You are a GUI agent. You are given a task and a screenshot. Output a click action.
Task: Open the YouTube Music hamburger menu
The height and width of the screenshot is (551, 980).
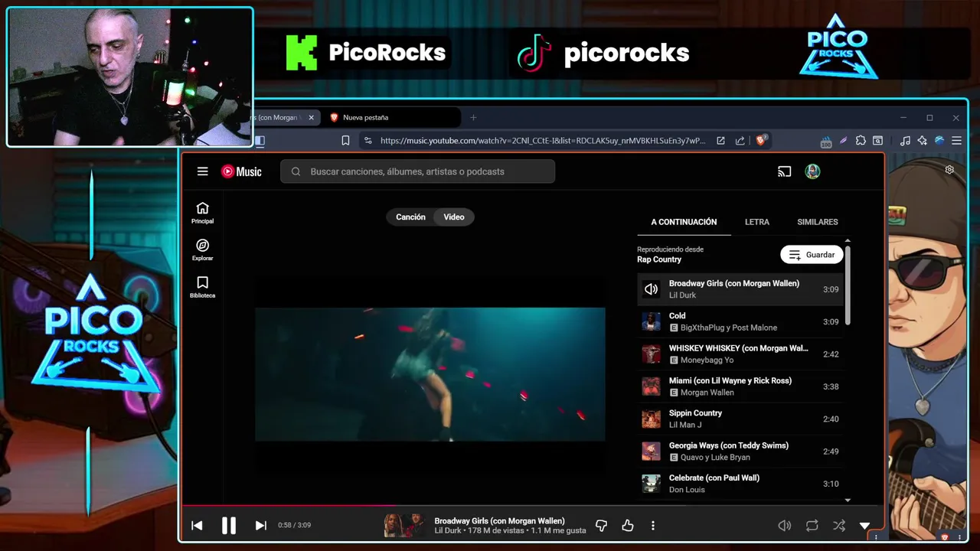pos(202,171)
